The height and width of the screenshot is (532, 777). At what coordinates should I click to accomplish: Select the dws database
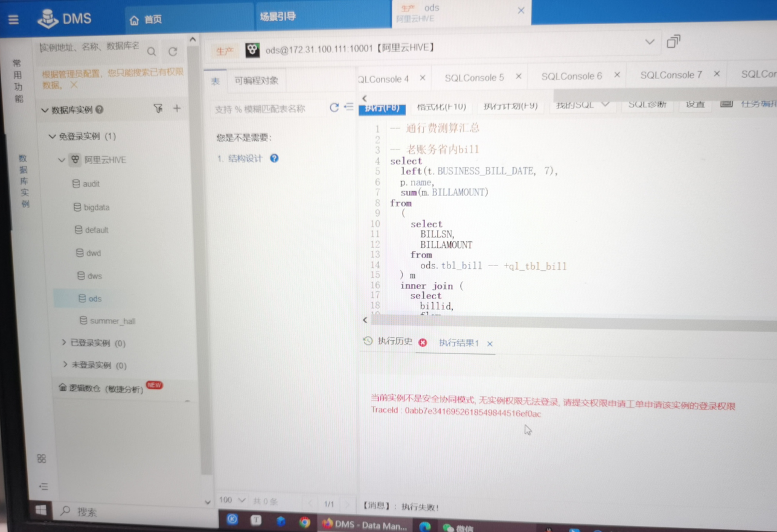click(90, 276)
